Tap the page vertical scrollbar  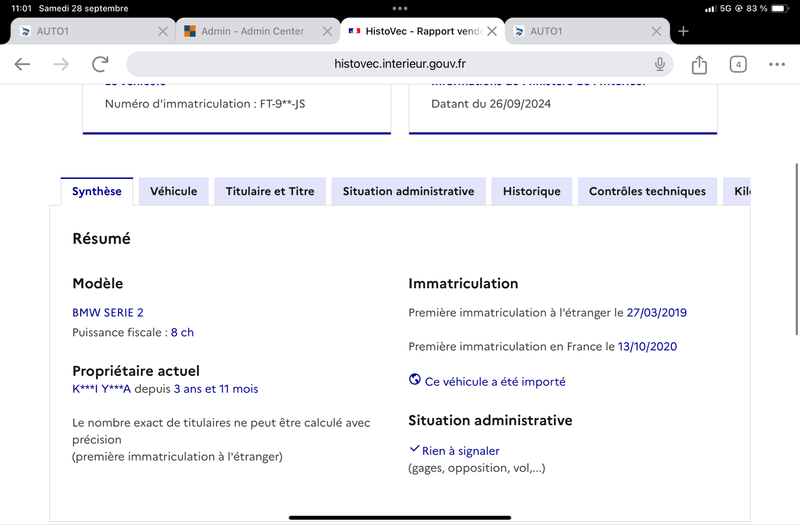tap(796, 249)
